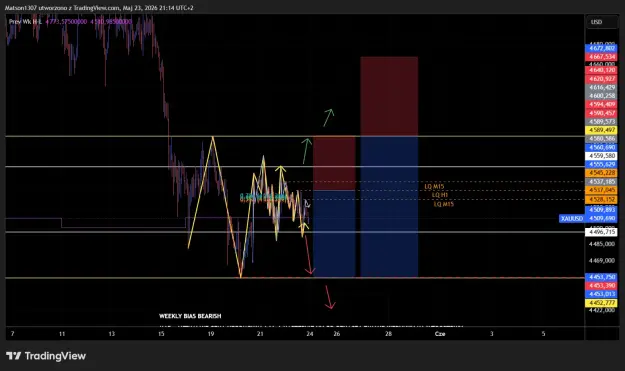Screen dimensions: 625x371
Task: Select date 26 on the time axis
Action: point(337,334)
